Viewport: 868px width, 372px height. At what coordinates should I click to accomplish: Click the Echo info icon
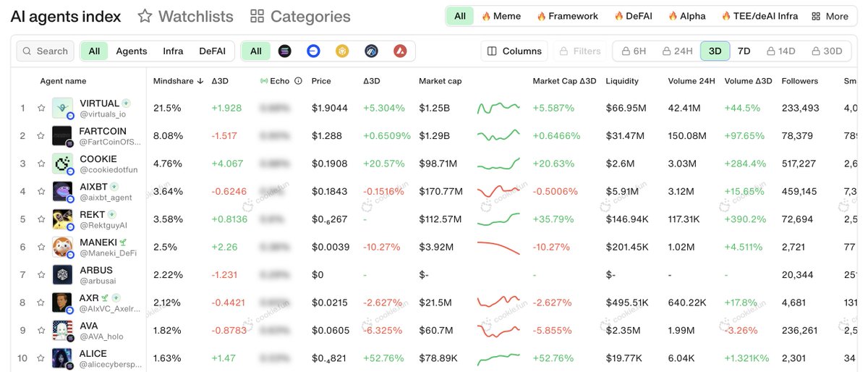tap(298, 81)
